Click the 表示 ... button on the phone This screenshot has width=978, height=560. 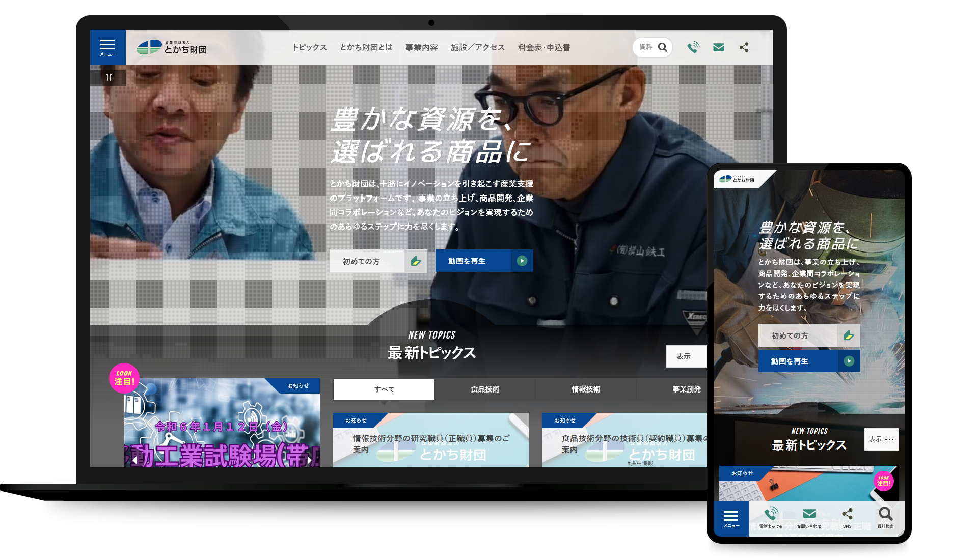[882, 439]
